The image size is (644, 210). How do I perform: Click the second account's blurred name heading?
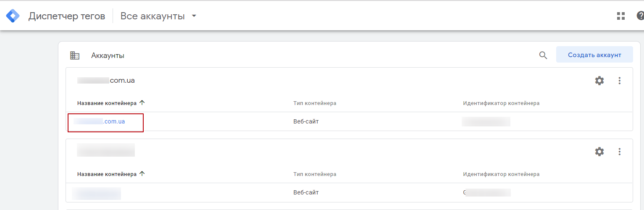(x=106, y=150)
